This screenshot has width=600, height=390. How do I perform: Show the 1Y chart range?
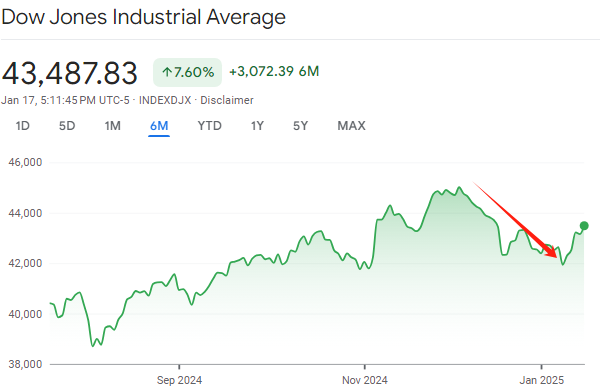[257, 126]
